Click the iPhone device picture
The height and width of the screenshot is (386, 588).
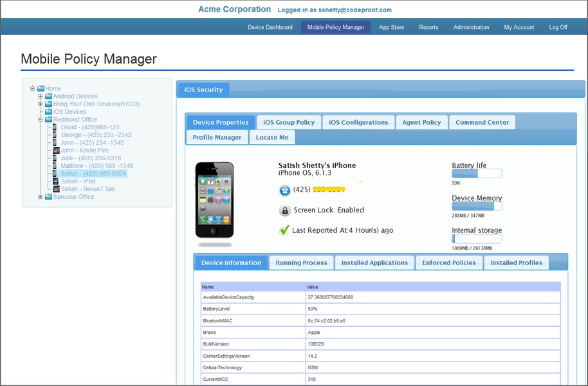point(214,200)
